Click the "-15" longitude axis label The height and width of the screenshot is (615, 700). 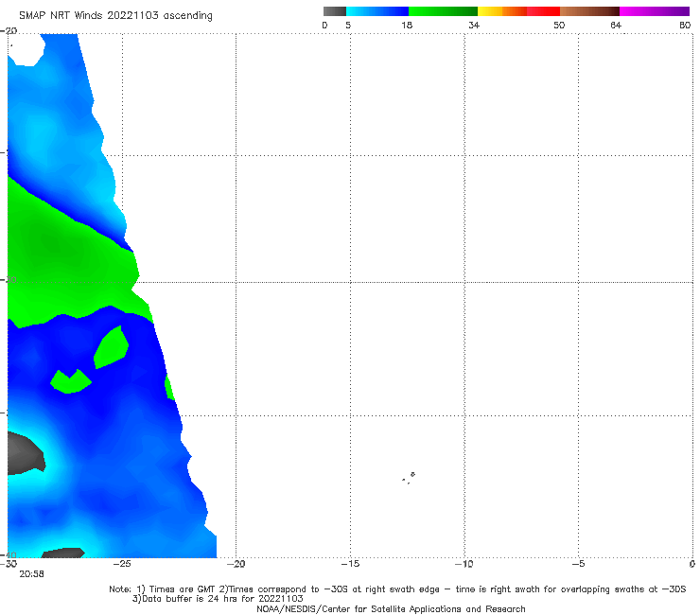point(350,564)
